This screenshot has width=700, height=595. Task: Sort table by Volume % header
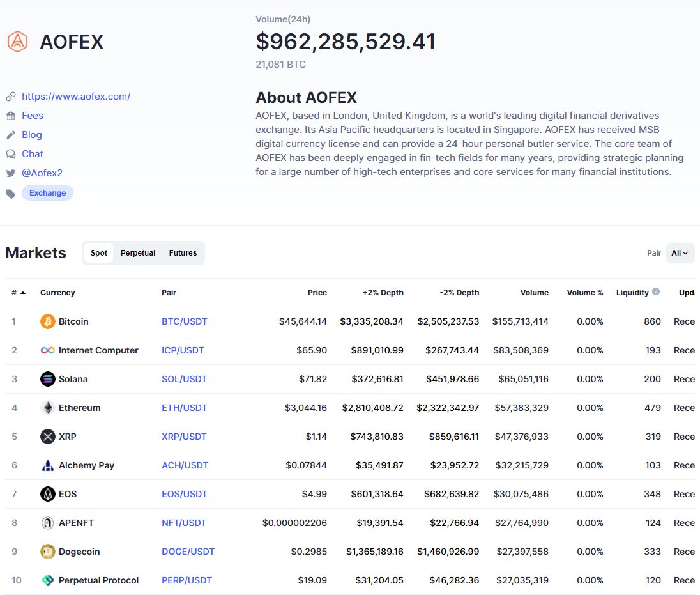click(585, 293)
